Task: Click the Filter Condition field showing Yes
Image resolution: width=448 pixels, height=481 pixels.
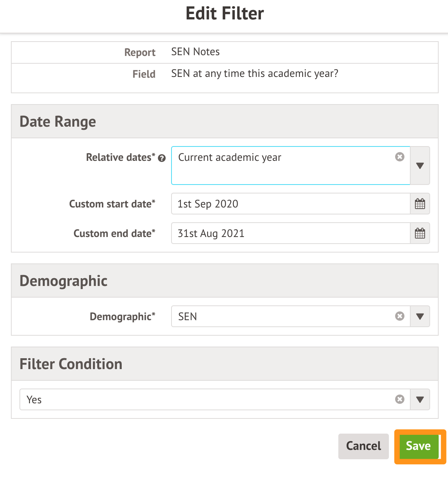Action: [x=206, y=399]
